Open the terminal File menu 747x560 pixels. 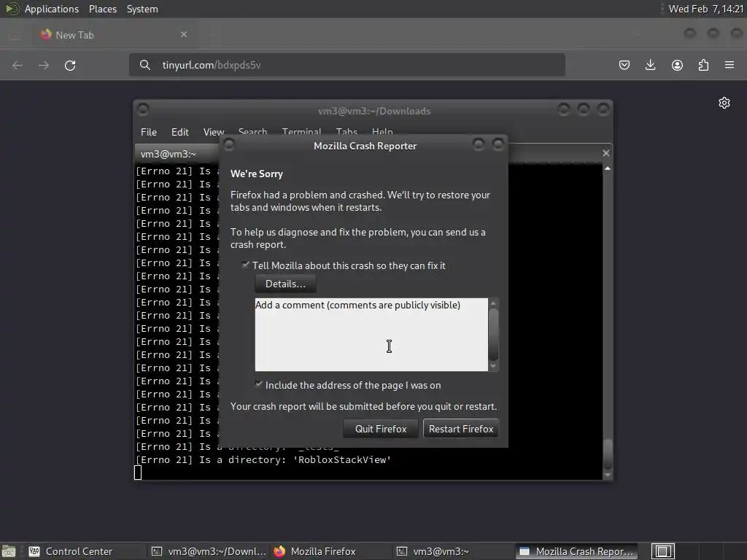pos(149,132)
